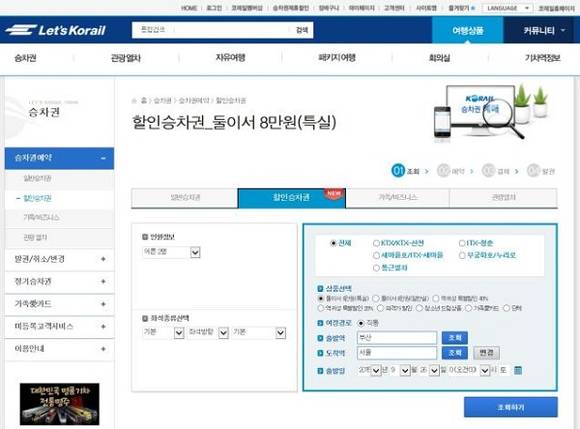
Task: Click the plus icon beside 정기승차권
Action: coord(103,281)
